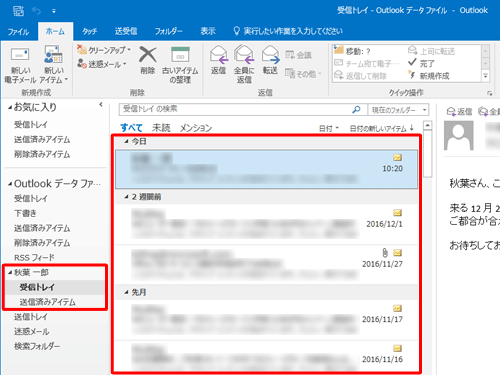This screenshot has height=375, width=500.
Task: Switch to the 送受信 tab
Action: point(126,31)
